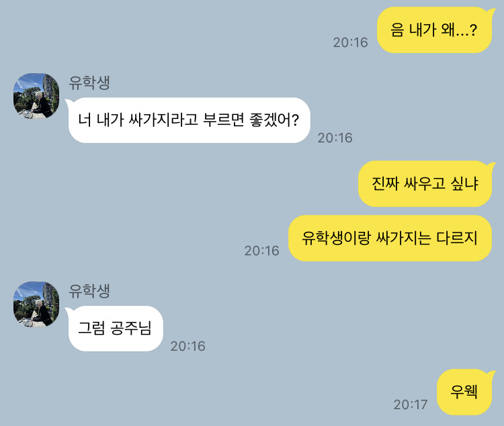The height and width of the screenshot is (426, 504).
Task: Click the timestamp after '부르면 좋겠어?' message
Action: click(335, 138)
